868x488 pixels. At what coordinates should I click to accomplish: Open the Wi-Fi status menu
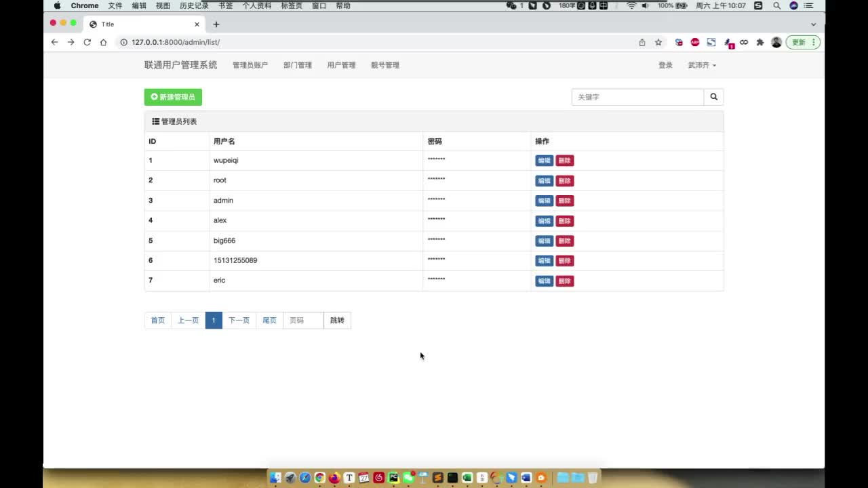pyautogui.click(x=631, y=5)
